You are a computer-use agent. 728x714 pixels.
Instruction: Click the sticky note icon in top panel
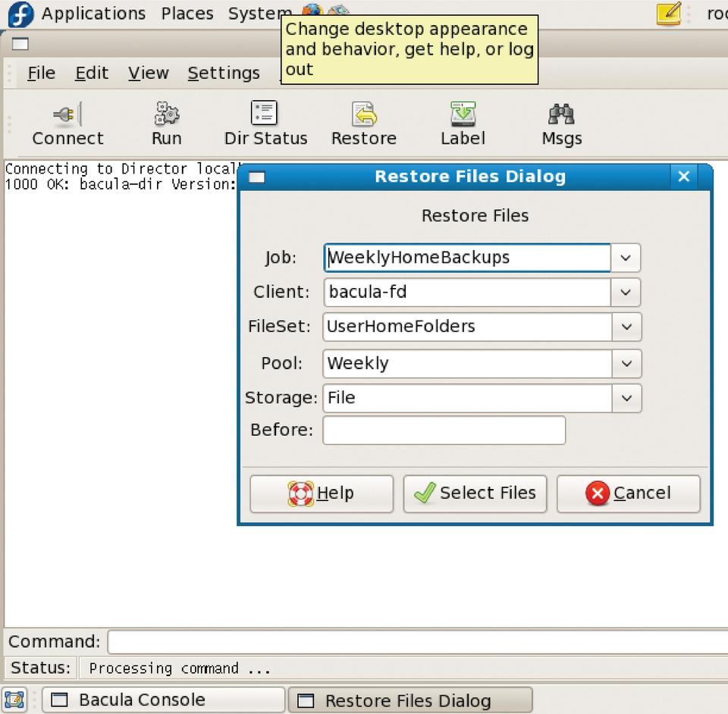point(668,14)
